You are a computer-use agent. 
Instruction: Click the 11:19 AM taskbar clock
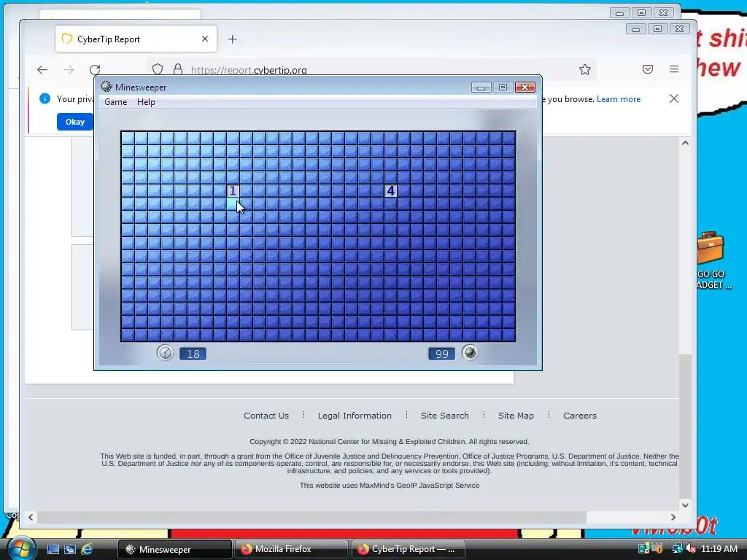[x=719, y=548]
